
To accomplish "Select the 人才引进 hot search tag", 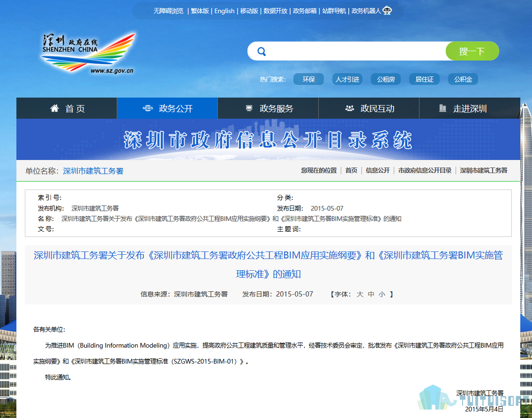I will pyautogui.click(x=347, y=79).
